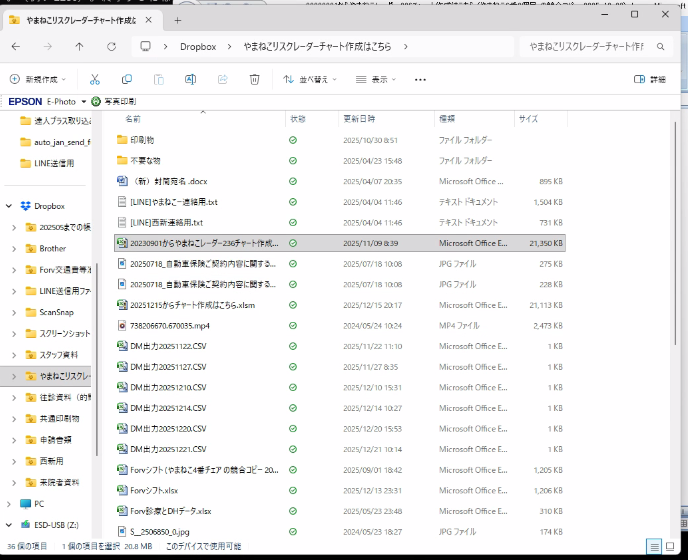688x560 pixels.
Task: Click the Delete (trash) toolbar icon
Action: coord(255,79)
